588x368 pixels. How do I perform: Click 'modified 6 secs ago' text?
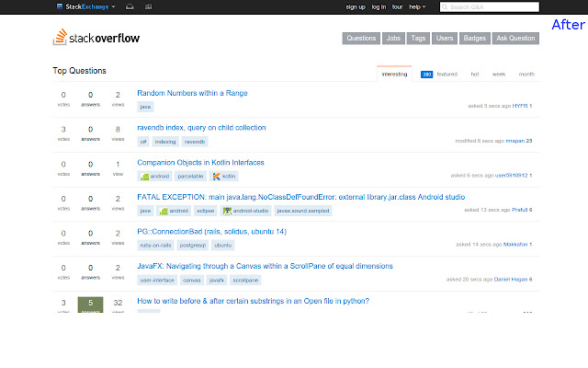click(x=480, y=141)
